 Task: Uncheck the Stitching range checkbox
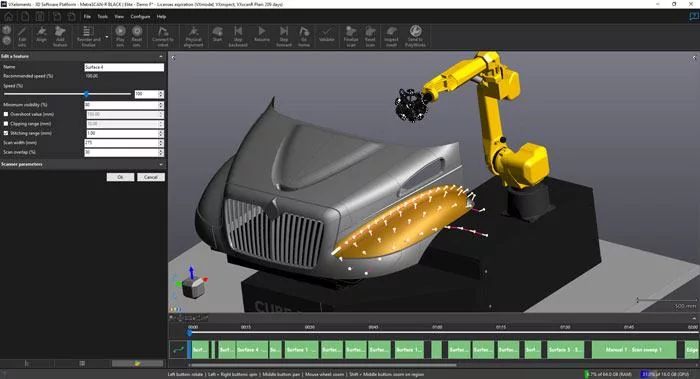click(x=6, y=133)
